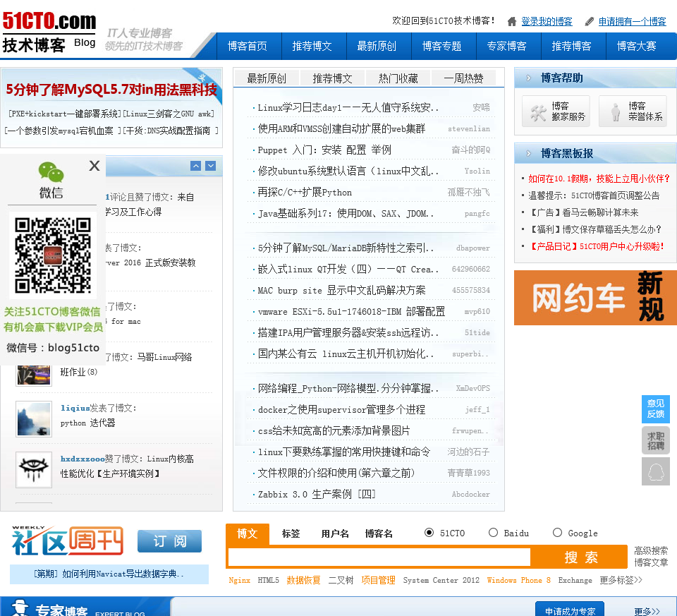This screenshot has height=616, width=677.
Task: Click the down arrow in activity panel
Action: point(211,166)
